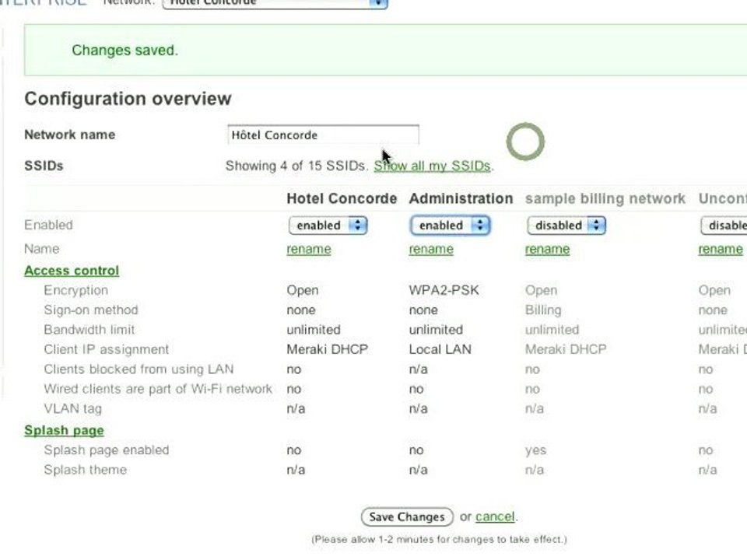The image size is (747, 560).
Task: Select the 'Administration' SSID column header
Action: pyautogui.click(x=461, y=198)
